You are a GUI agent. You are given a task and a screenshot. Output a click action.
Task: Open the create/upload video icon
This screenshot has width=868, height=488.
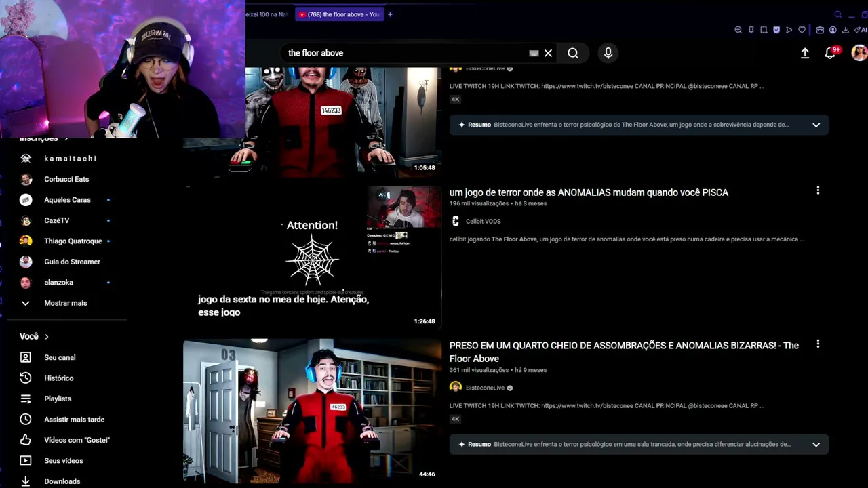[x=805, y=53]
